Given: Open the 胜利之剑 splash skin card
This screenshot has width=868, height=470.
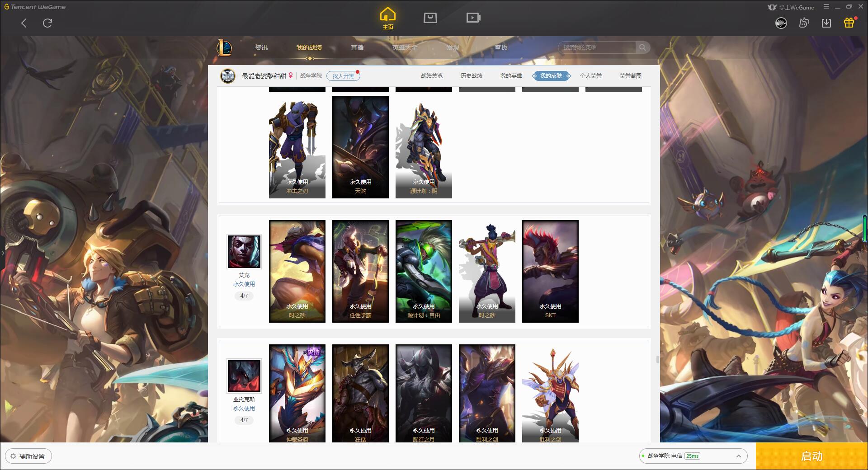Looking at the screenshot, I should (x=487, y=393).
